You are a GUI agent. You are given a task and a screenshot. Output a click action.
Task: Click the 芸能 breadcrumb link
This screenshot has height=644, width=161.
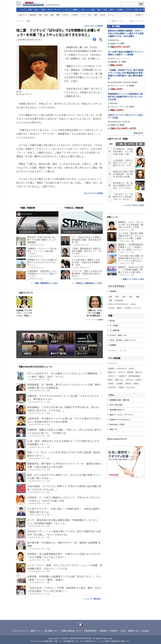pyautogui.click(x=28, y=21)
